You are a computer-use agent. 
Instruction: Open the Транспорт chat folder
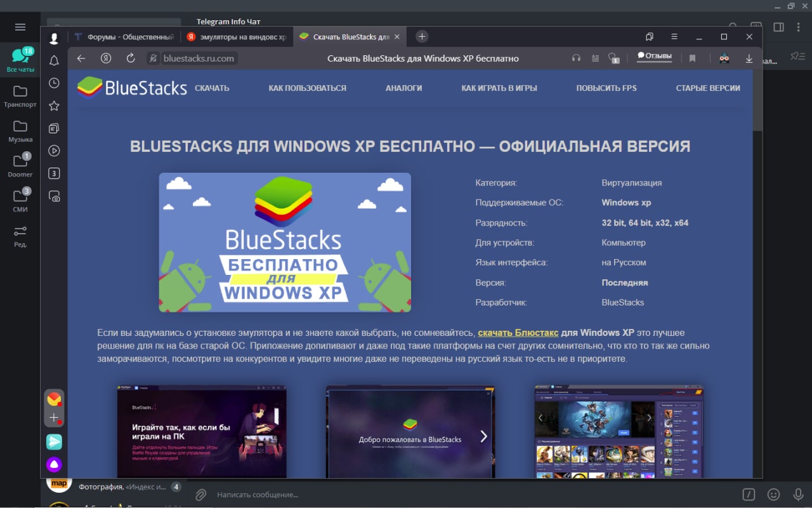(x=20, y=96)
